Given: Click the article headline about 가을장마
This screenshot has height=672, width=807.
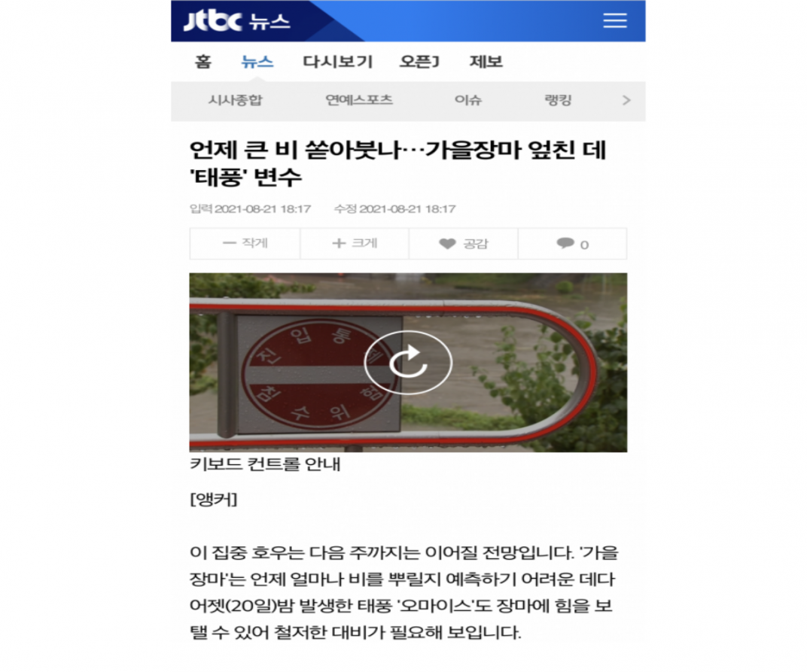Looking at the screenshot, I should (397, 163).
